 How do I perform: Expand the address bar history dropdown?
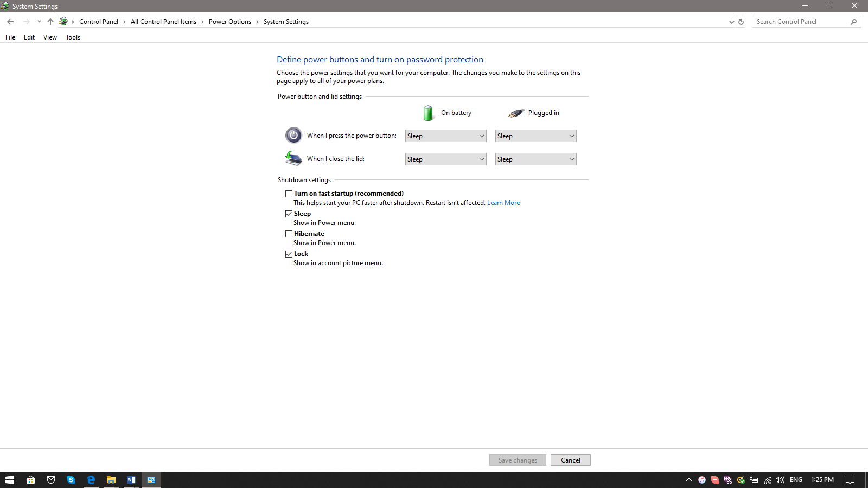(732, 22)
